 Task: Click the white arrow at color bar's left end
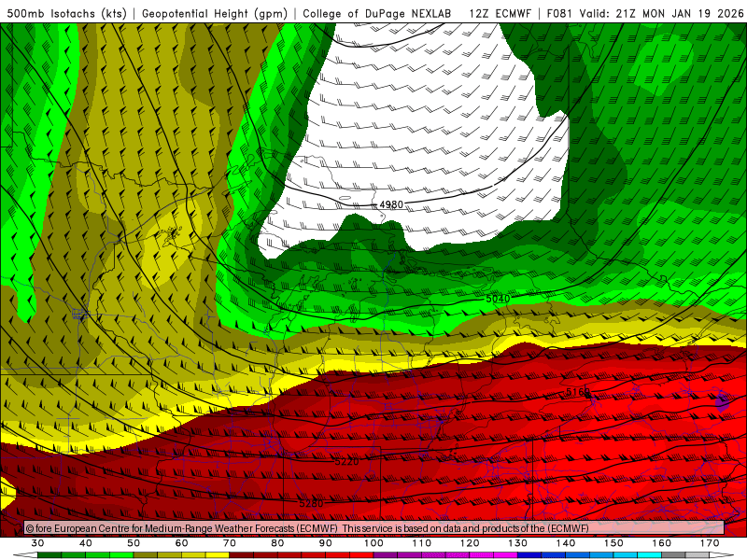[25, 556]
